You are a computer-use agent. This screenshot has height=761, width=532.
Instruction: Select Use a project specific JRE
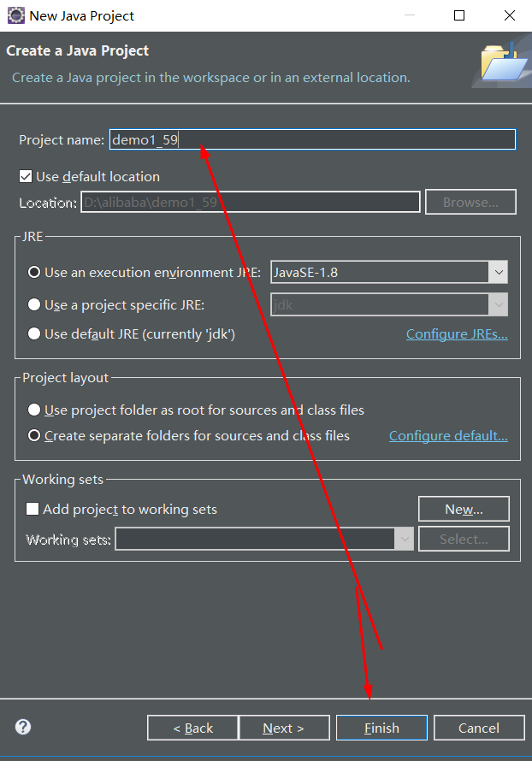tap(34, 304)
